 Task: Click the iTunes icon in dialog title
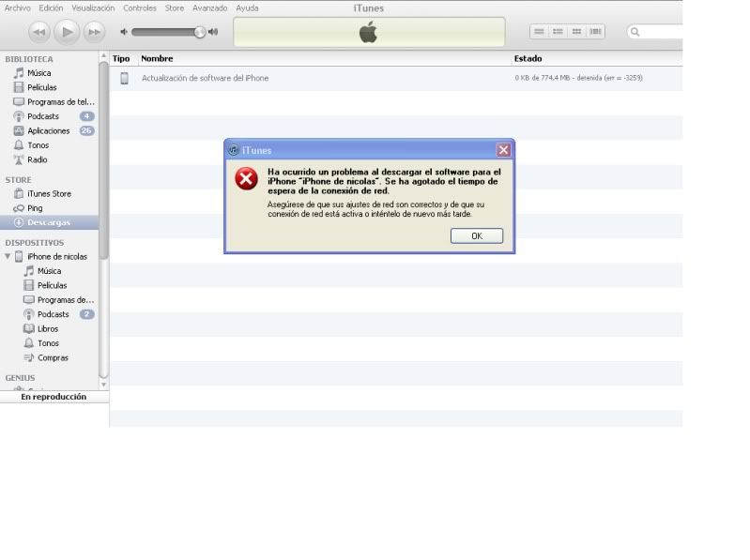click(234, 150)
